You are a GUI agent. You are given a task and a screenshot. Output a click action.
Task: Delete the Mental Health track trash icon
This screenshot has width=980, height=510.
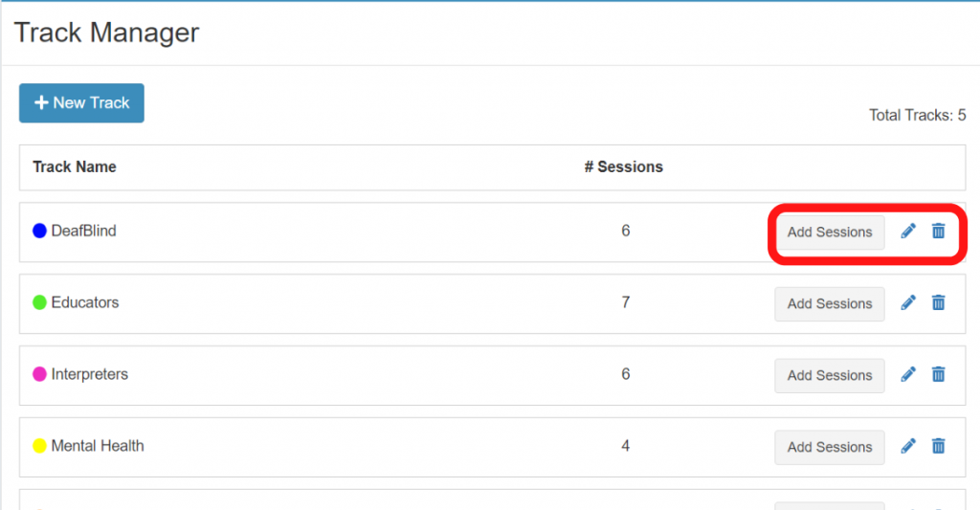939,446
